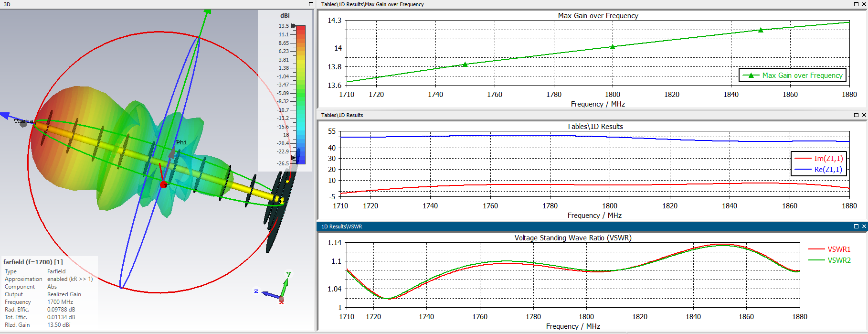
Task: Close the Max Gain over Frequency pane
Action: [864, 4]
